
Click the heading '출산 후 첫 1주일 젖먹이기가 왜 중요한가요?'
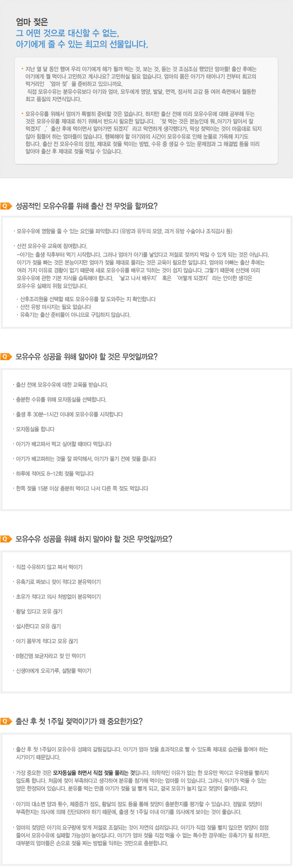pyautogui.click(x=79, y=721)
